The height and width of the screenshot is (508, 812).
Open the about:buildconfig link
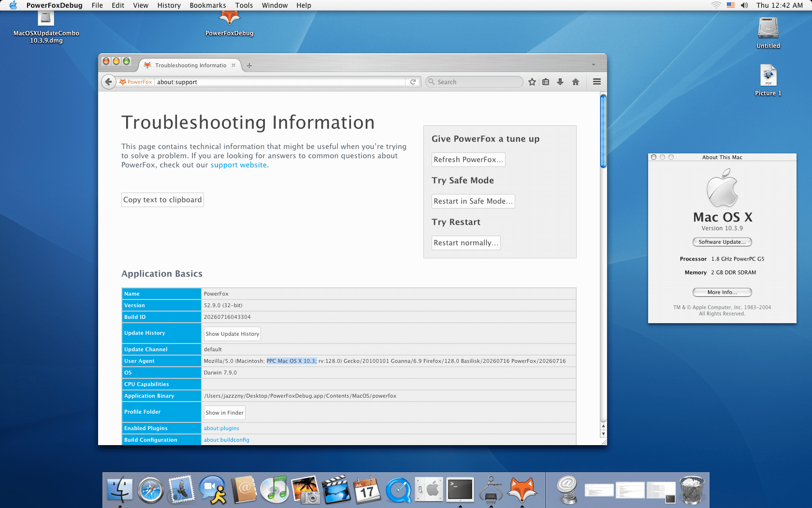tap(227, 440)
